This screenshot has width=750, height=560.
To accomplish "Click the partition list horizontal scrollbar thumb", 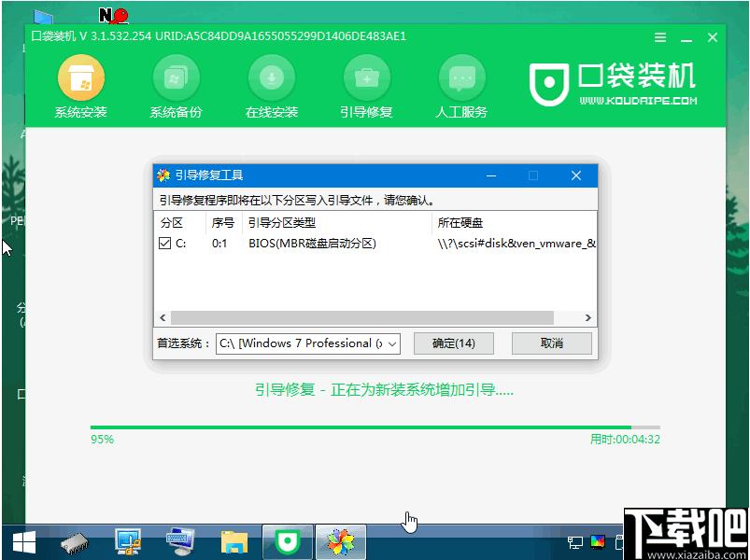I will (362, 317).
